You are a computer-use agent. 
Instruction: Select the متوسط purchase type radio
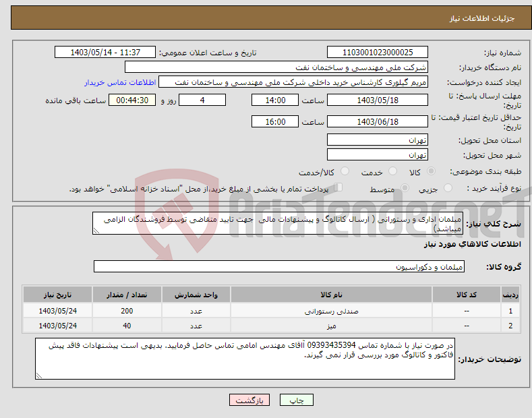pos(405,188)
